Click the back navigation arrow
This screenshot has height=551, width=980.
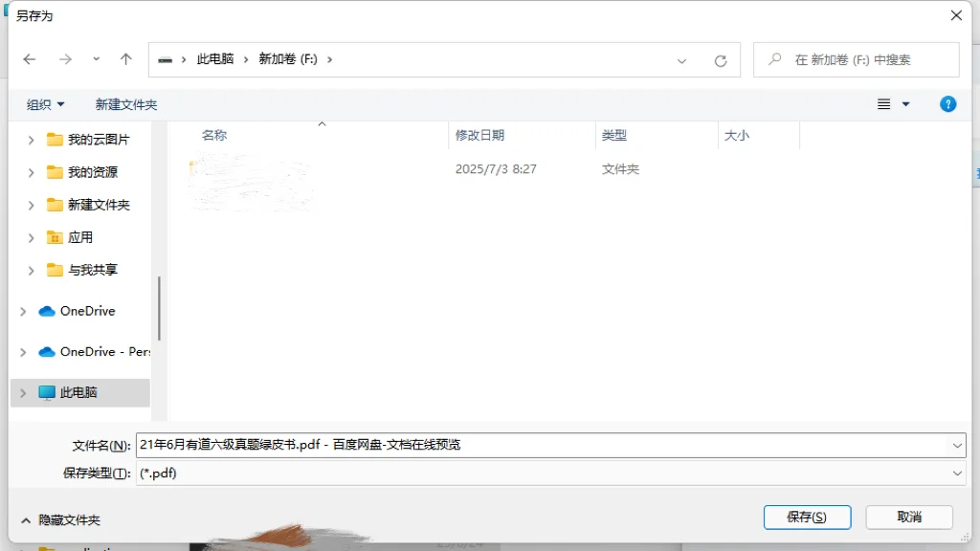pyautogui.click(x=29, y=59)
